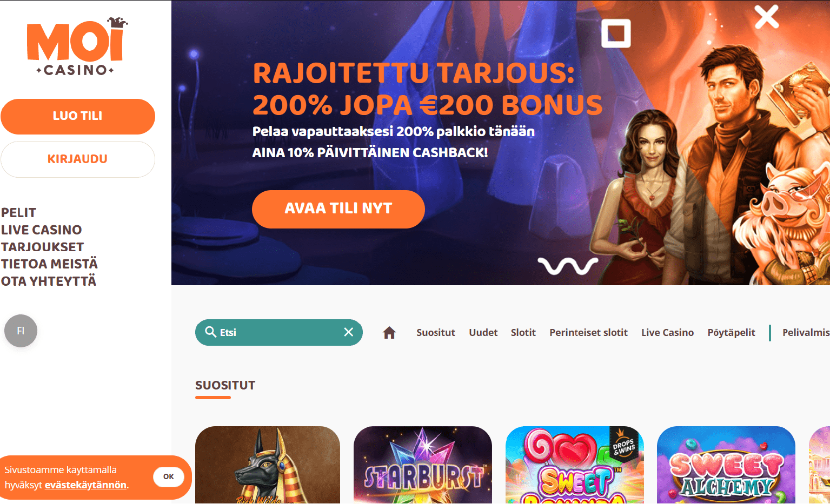
Task: Open LIVE CASINO in sidebar
Action: (42, 230)
